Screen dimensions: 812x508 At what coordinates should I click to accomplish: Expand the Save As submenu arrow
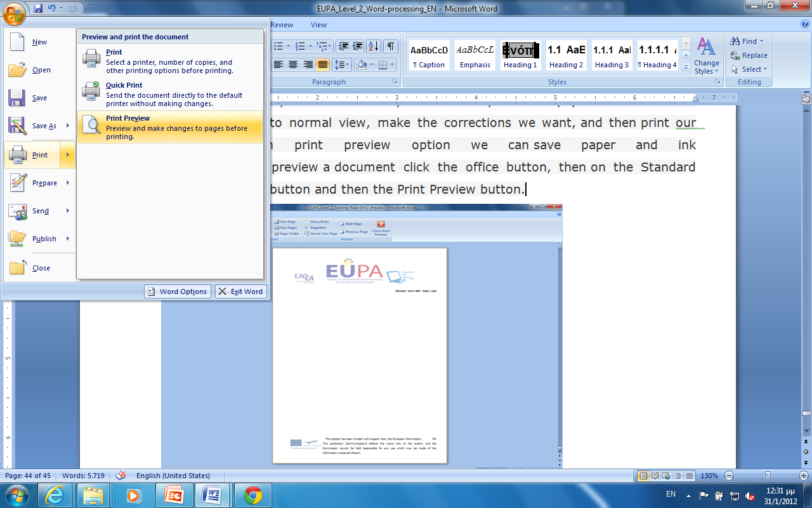pos(68,126)
